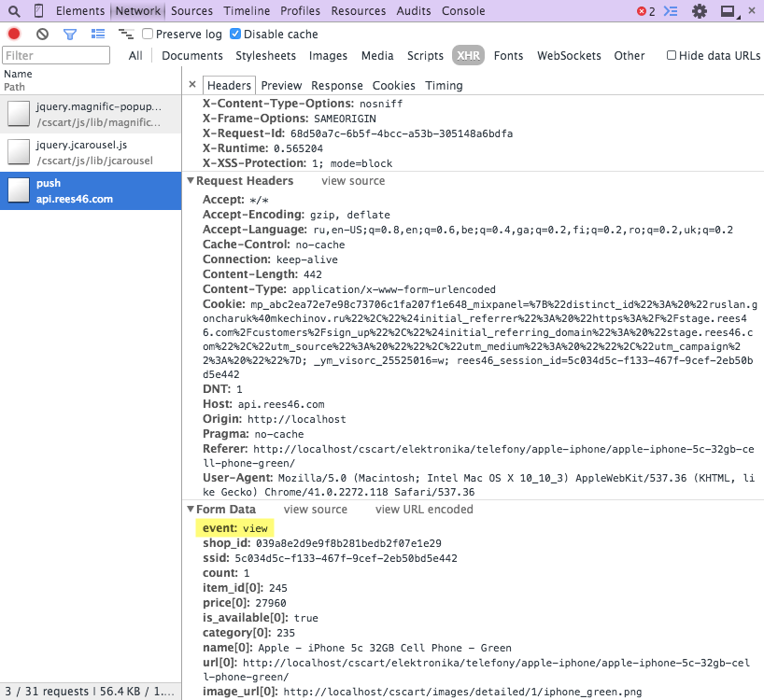
Task: Click the magnifying glass inspect icon
Action: [14, 11]
